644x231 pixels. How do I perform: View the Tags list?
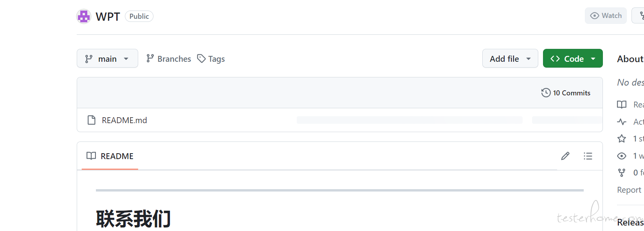pos(211,59)
